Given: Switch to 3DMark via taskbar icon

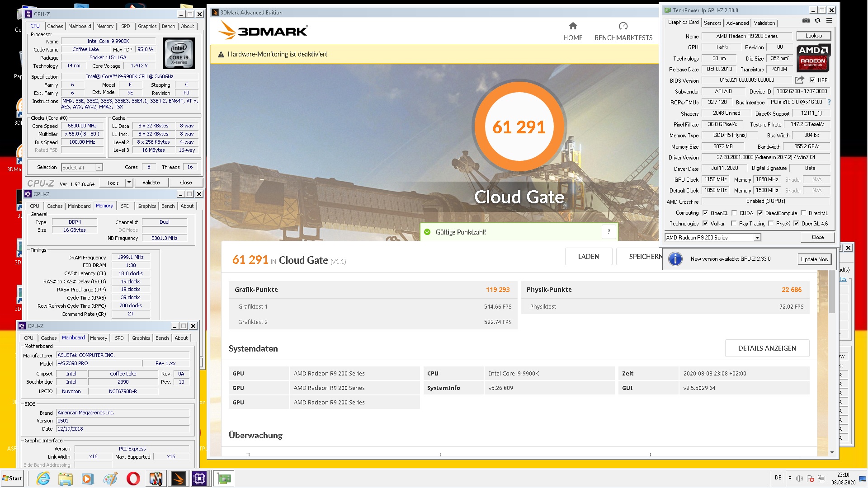Looking at the screenshot, I should pyautogui.click(x=178, y=479).
